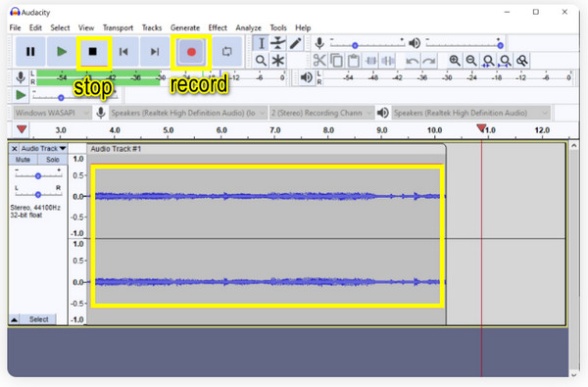Click the Record button
This screenshot has width=588, height=387.
(191, 52)
